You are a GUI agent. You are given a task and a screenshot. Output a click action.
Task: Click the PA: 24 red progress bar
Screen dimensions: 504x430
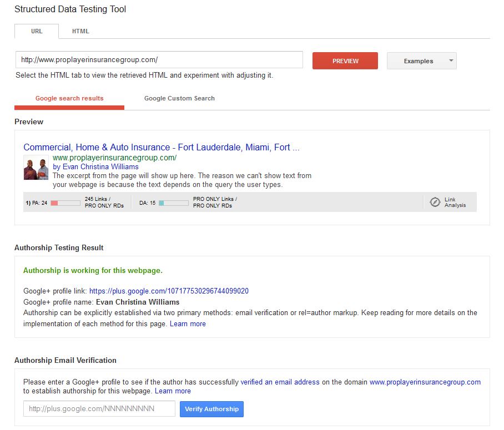pos(65,203)
